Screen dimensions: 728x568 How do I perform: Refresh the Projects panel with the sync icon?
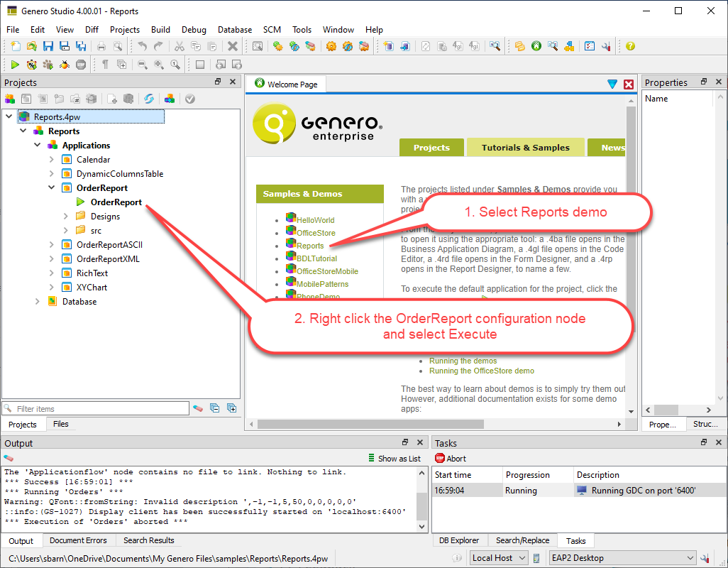tap(149, 99)
